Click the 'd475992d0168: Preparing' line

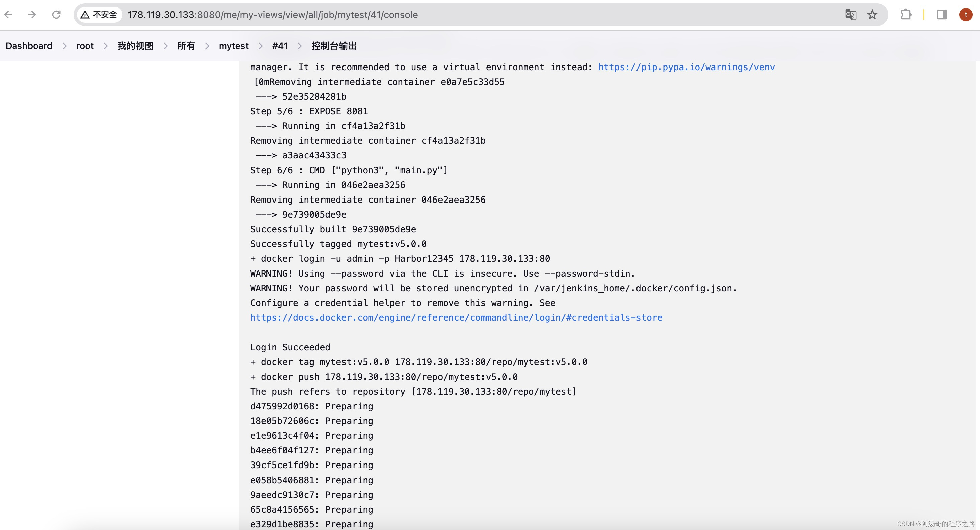click(312, 406)
